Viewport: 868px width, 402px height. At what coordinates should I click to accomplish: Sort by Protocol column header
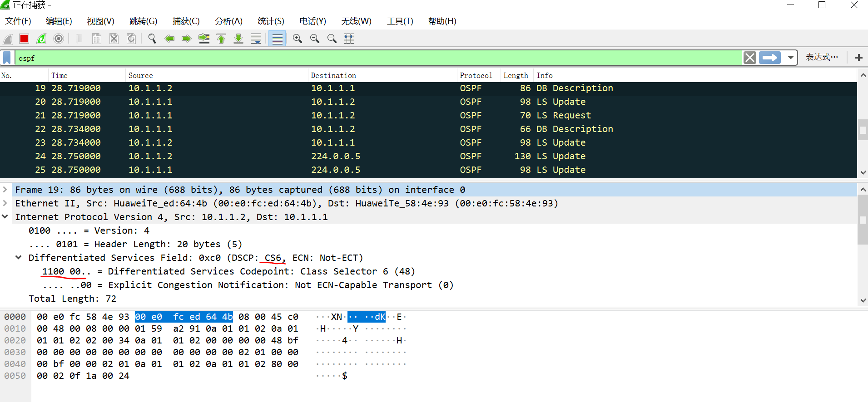(x=478, y=75)
